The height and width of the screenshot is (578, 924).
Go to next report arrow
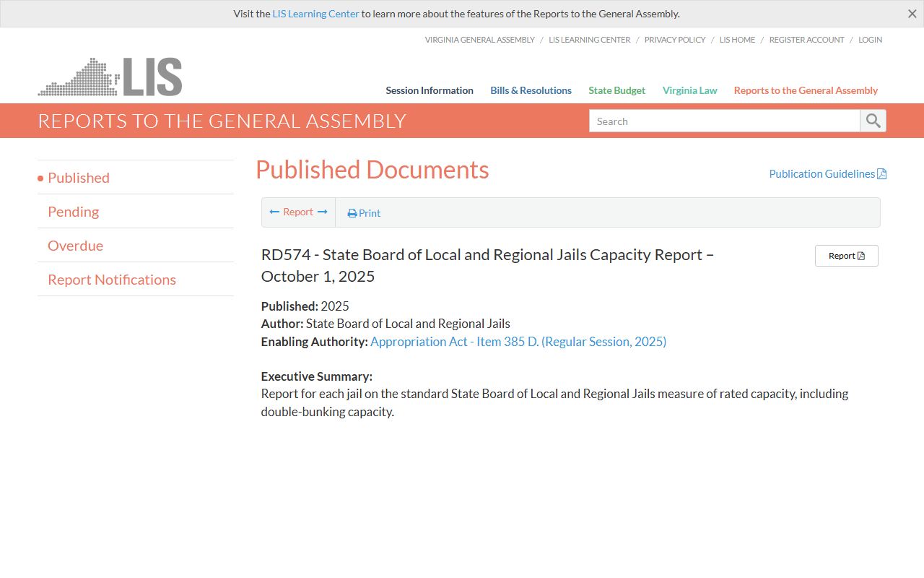(323, 212)
